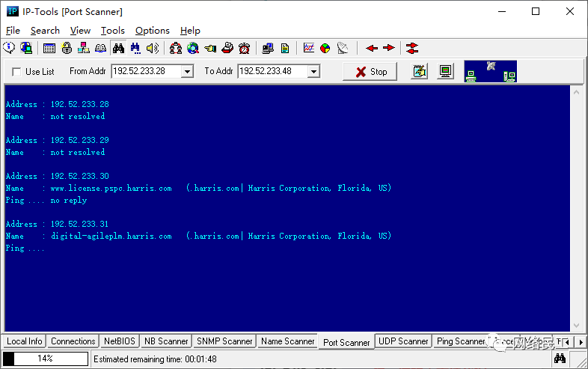Image resolution: width=588 pixels, height=369 pixels.
Task: Open the Options menu
Action: (153, 31)
